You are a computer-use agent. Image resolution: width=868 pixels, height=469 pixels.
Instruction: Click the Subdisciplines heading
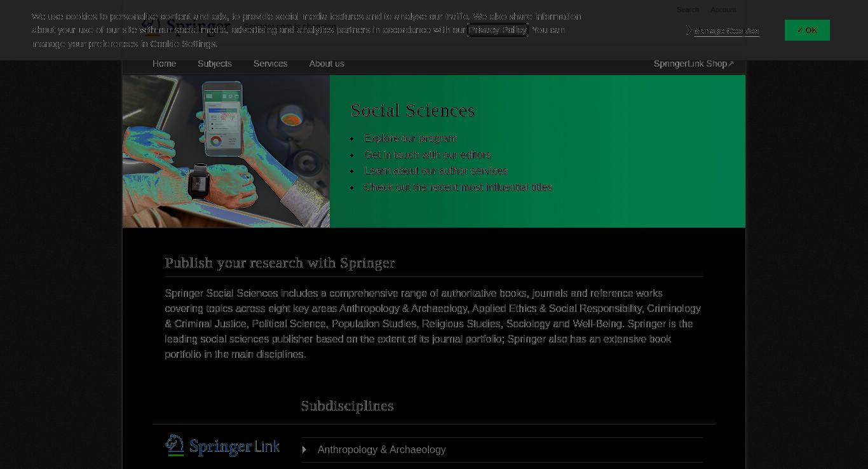(x=348, y=406)
